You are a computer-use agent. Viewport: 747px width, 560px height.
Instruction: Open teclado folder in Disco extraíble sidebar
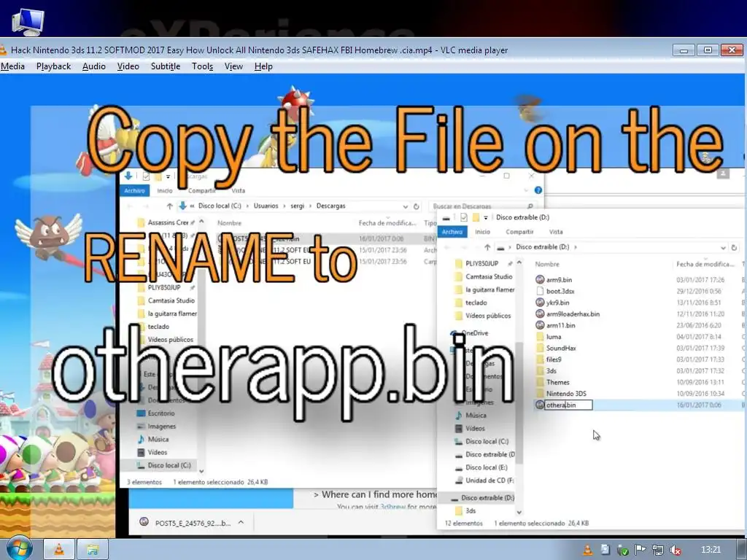[x=476, y=303]
